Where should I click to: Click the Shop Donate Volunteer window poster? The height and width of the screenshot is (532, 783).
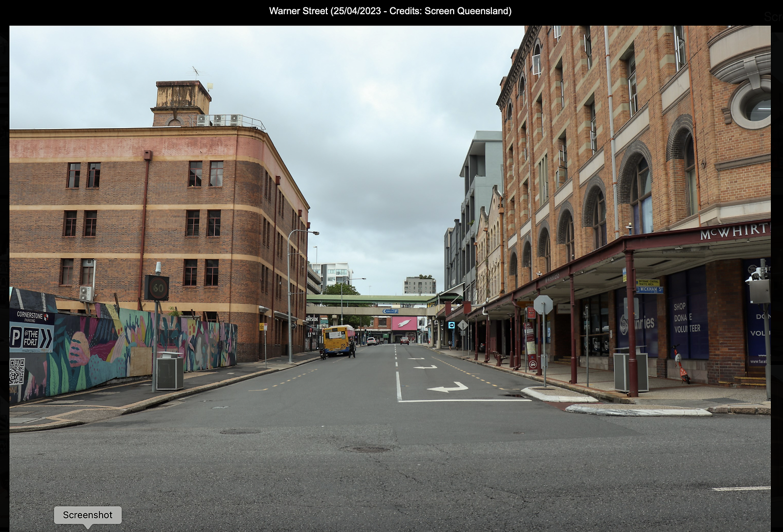pyautogui.click(x=687, y=317)
